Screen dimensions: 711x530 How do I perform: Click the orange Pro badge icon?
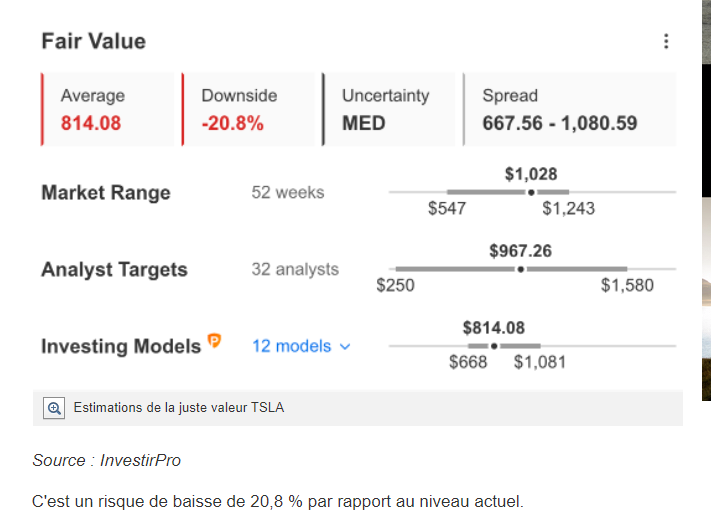[x=214, y=342]
